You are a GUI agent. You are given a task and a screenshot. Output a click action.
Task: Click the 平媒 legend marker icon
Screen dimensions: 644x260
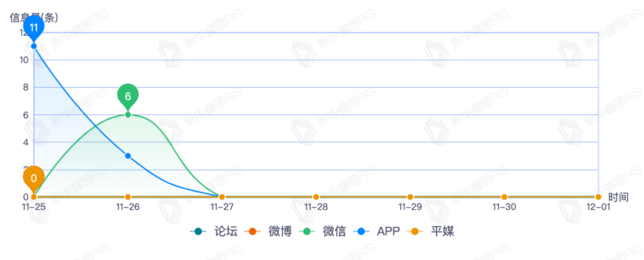(415, 231)
